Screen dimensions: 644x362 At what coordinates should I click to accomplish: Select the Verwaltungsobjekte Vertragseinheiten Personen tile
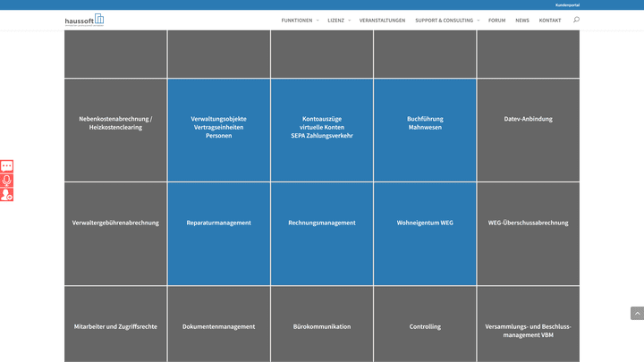tap(219, 130)
